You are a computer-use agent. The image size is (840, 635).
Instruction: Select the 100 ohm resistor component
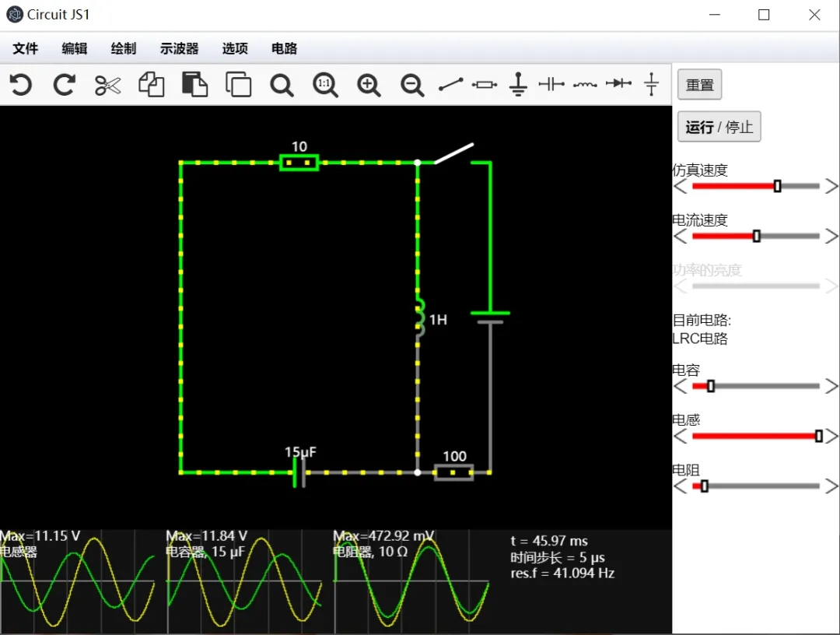click(x=453, y=472)
